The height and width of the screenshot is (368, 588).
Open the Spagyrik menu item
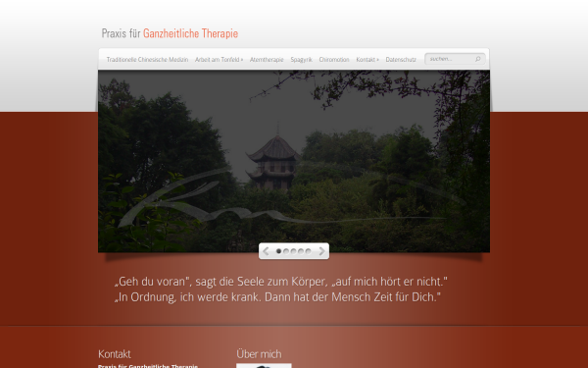pos(301,59)
